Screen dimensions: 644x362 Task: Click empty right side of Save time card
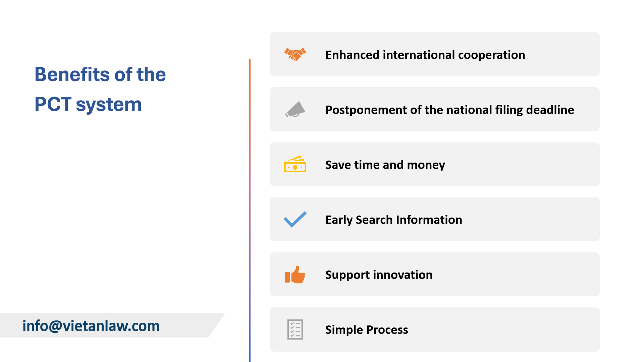(x=537, y=165)
